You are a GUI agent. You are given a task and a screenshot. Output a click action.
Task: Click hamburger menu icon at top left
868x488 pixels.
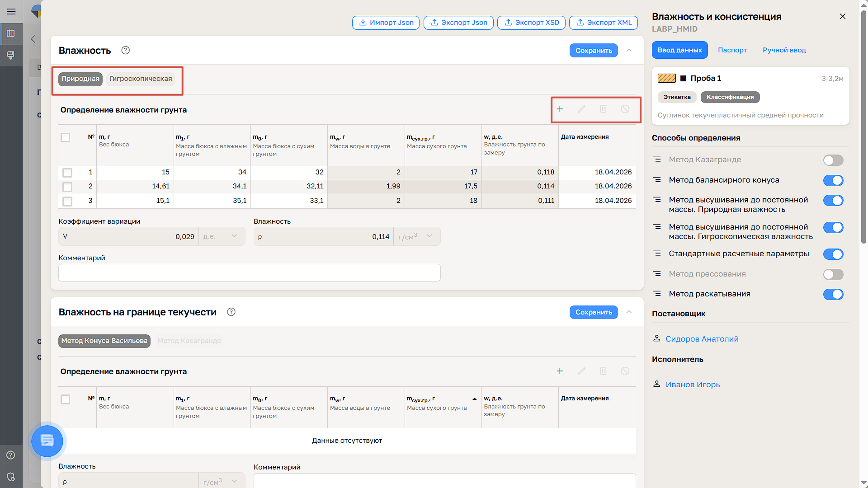pos(11,11)
